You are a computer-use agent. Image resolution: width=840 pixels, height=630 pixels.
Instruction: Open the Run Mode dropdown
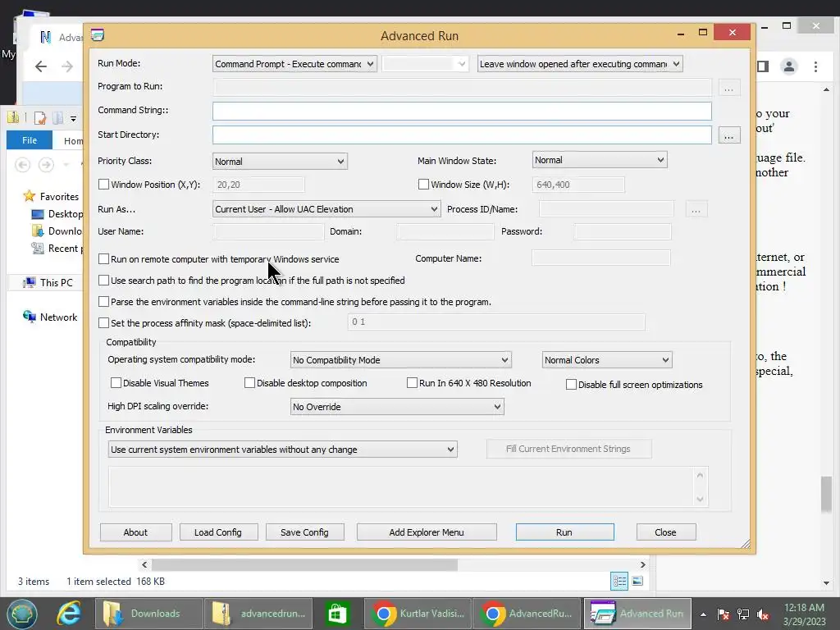tap(294, 64)
